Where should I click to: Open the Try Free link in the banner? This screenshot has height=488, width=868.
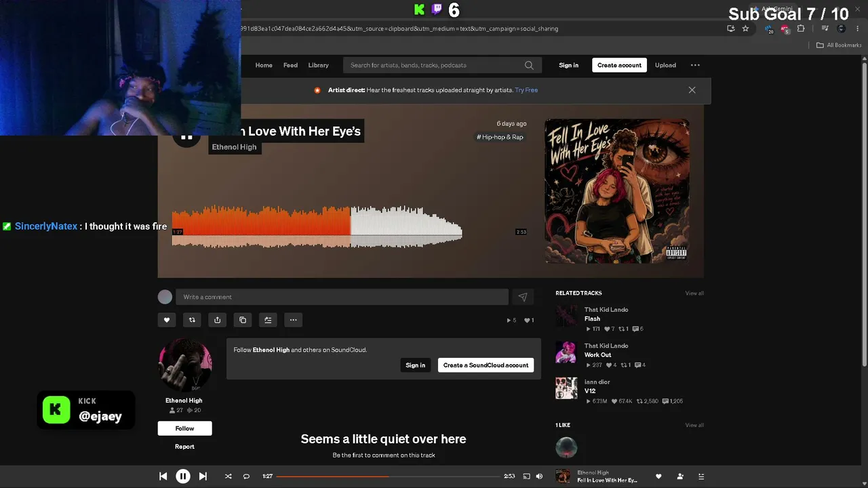click(526, 90)
